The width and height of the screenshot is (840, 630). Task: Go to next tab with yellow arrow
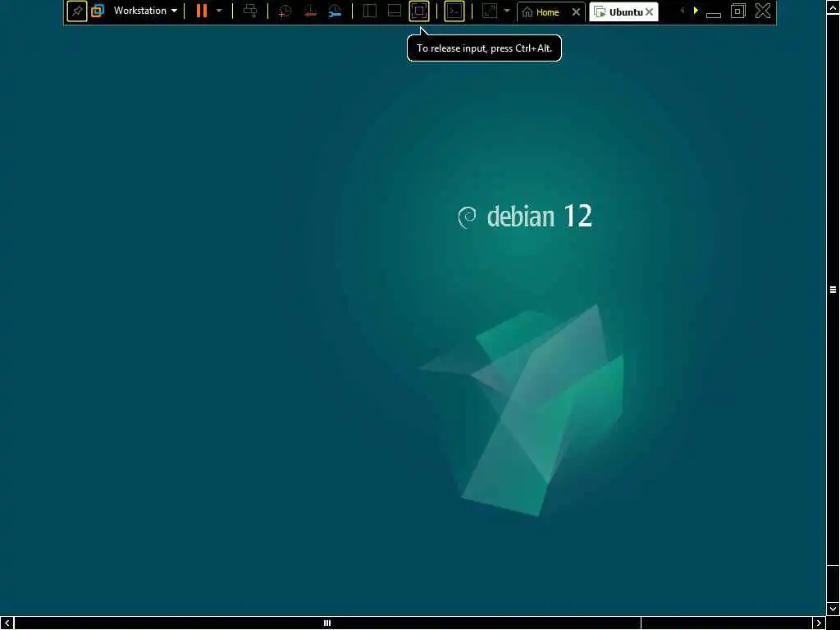pos(696,11)
